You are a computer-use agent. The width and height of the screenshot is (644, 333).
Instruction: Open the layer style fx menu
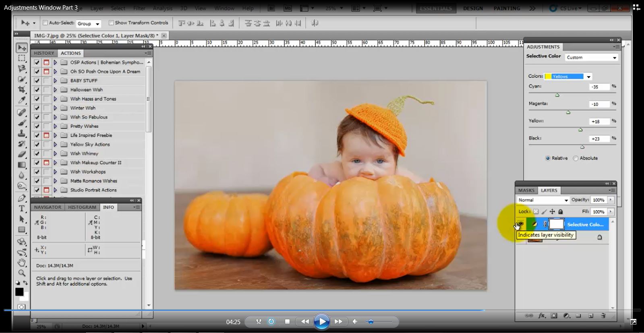(541, 316)
